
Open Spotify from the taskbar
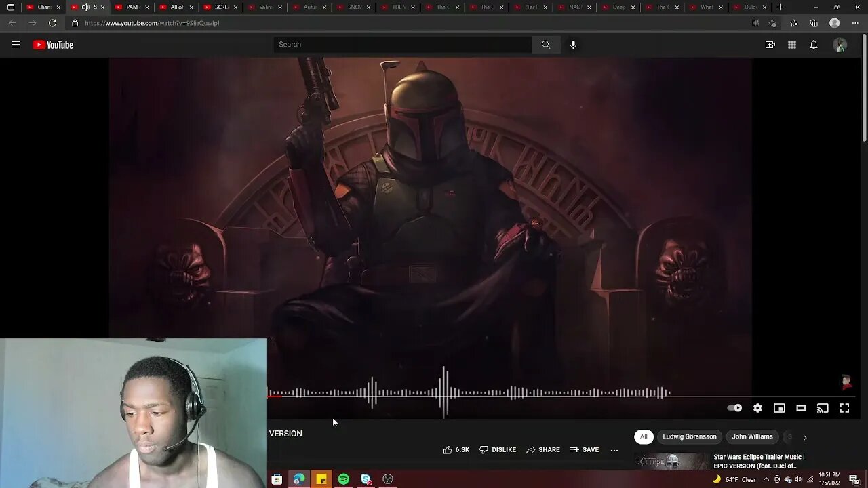(344, 479)
